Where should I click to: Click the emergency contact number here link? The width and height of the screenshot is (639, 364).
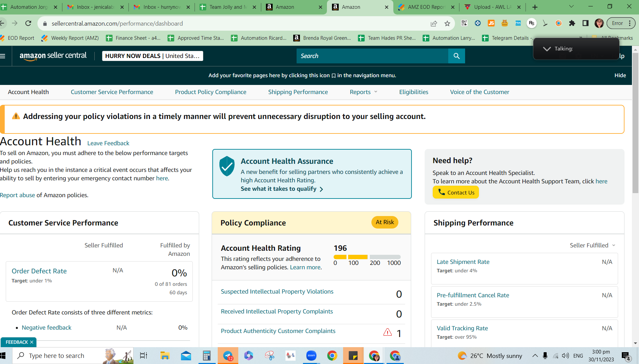162,178
